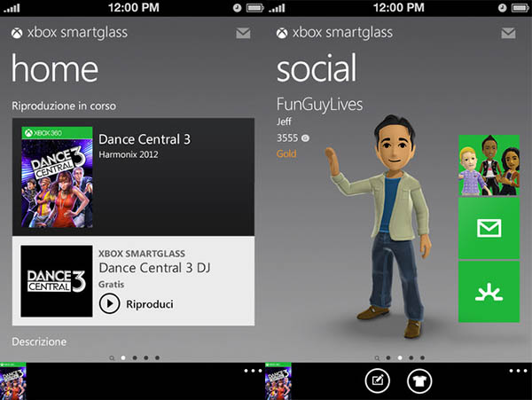
Task: Tap the name Jeff under gamertag
Action: (x=284, y=122)
